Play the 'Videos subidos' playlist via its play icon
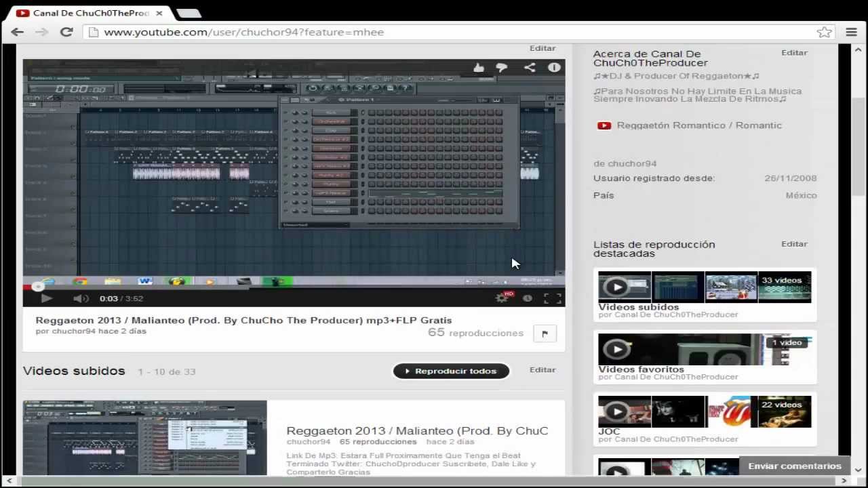Image resolution: width=868 pixels, height=488 pixels. [616, 287]
